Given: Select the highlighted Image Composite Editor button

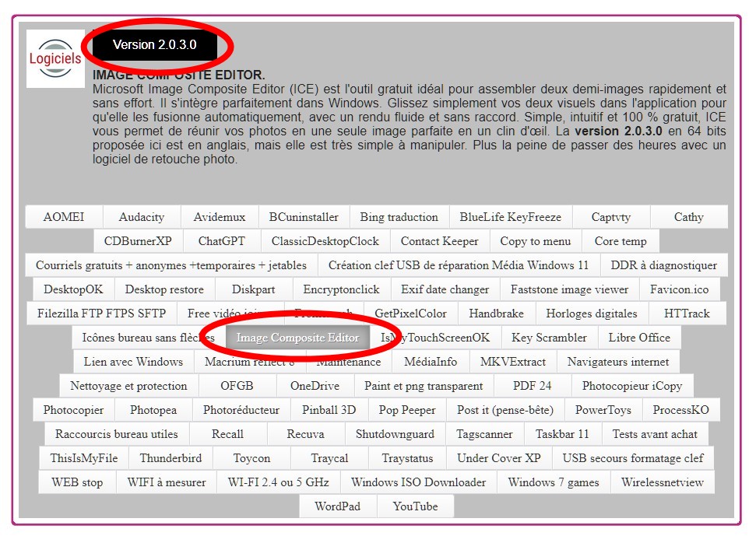Looking at the screenshot, I should coord(298,338).
